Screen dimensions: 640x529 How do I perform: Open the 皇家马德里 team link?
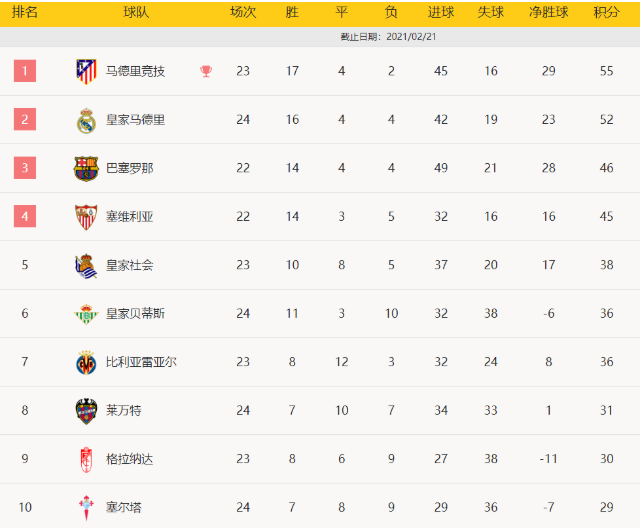coord(136,120)
